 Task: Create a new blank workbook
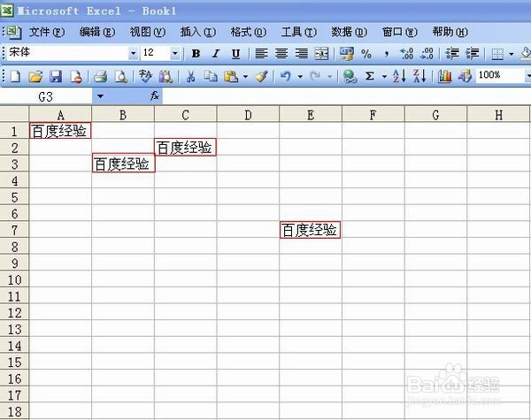[15, 76]
